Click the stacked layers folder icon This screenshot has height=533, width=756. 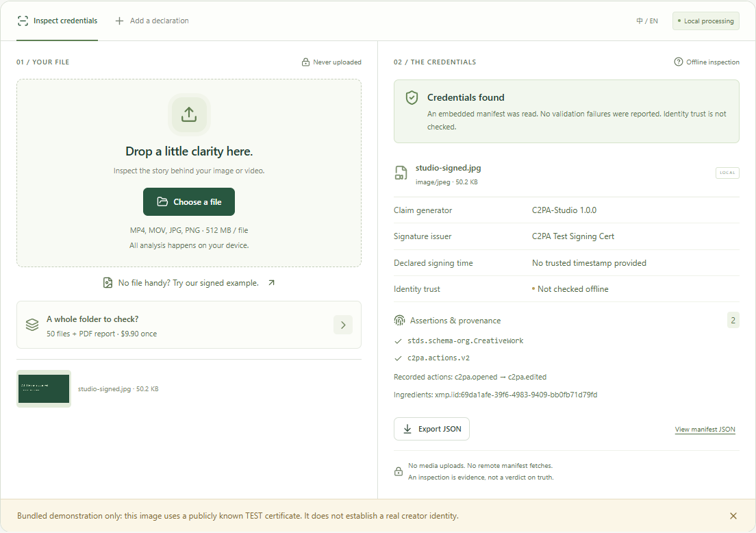[32, 325]
